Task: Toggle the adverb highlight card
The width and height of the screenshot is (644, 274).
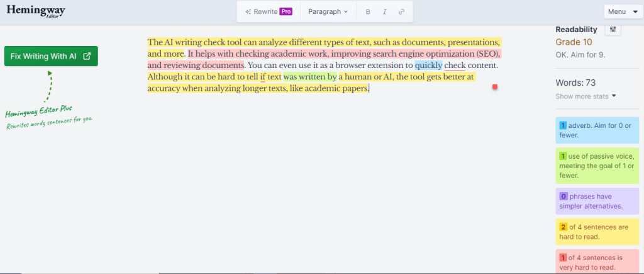Action: coord(597,129)
